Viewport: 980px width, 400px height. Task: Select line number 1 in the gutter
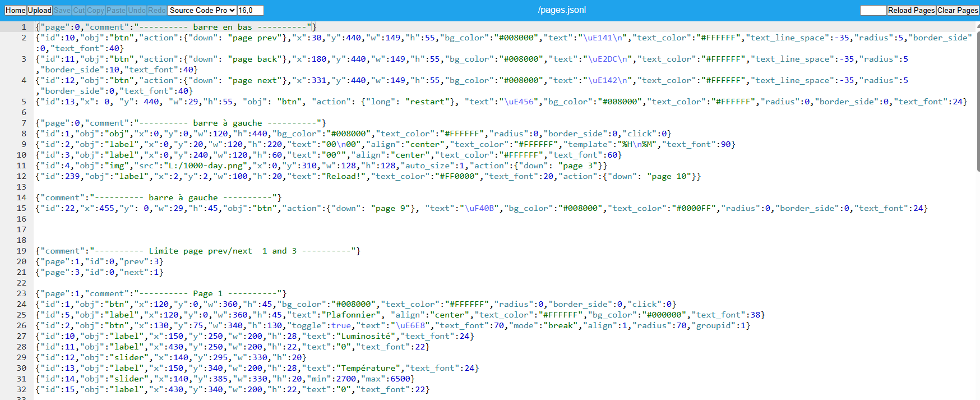tap(24, 27)
